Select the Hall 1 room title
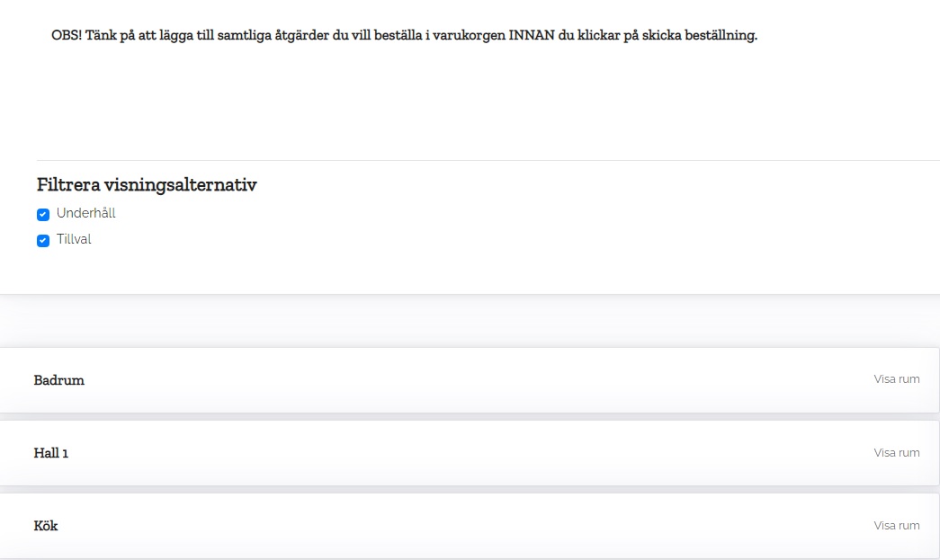 tap(51, 453)
